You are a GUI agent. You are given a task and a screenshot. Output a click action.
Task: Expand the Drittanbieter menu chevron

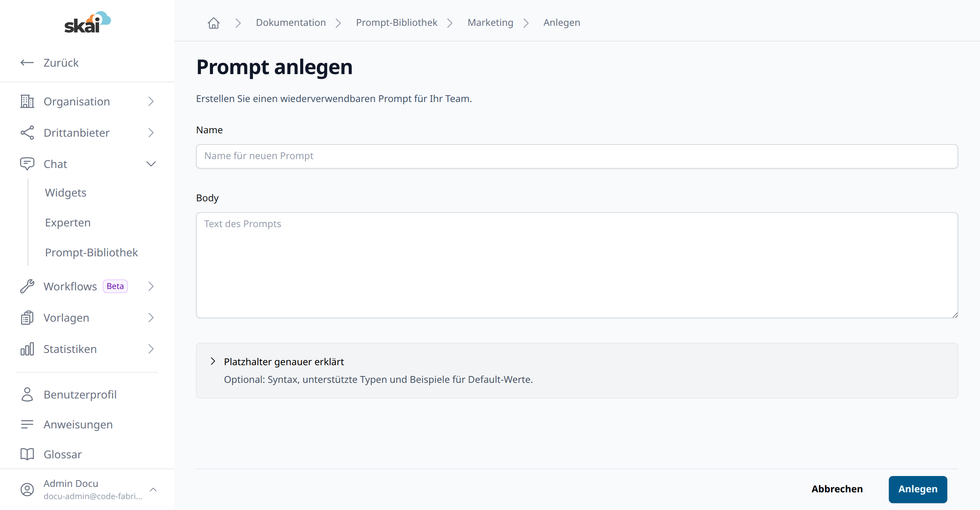(151, 133)
